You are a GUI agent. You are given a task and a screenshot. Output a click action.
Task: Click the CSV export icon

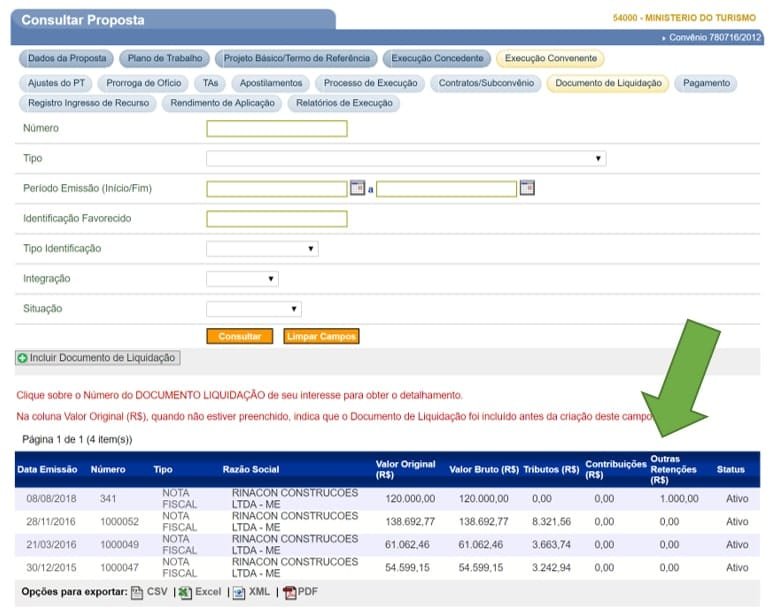pos(137,592)
